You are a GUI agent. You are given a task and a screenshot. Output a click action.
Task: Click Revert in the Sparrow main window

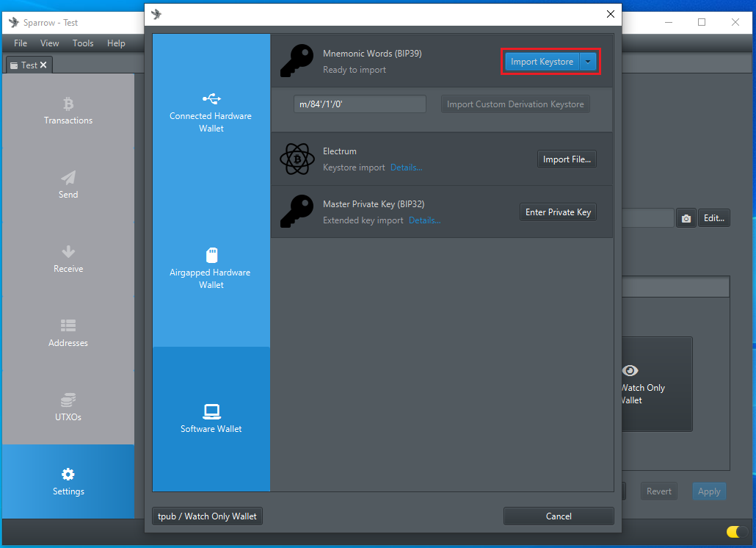658,491
